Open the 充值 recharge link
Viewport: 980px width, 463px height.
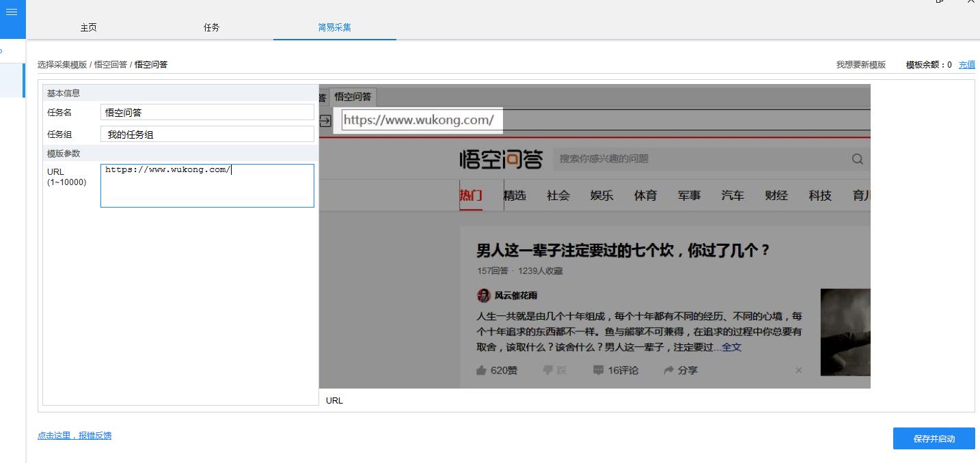967,64
